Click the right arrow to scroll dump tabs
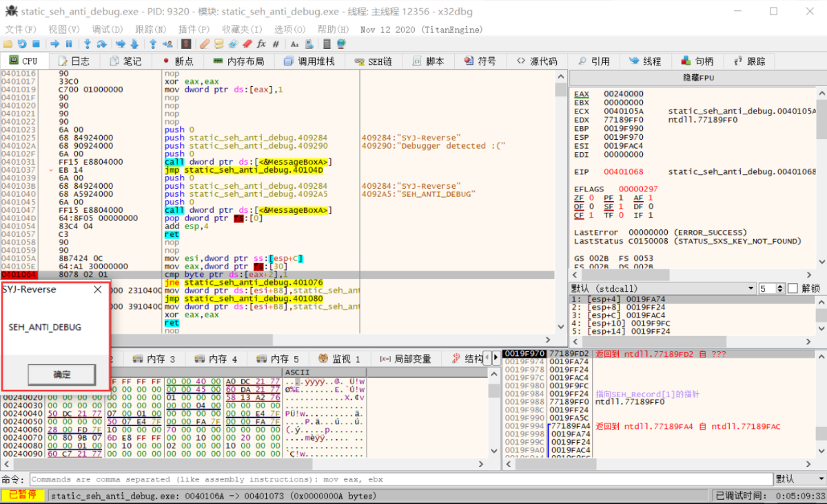The width and height of the screenshot is (827, 504). coord(496,358)
